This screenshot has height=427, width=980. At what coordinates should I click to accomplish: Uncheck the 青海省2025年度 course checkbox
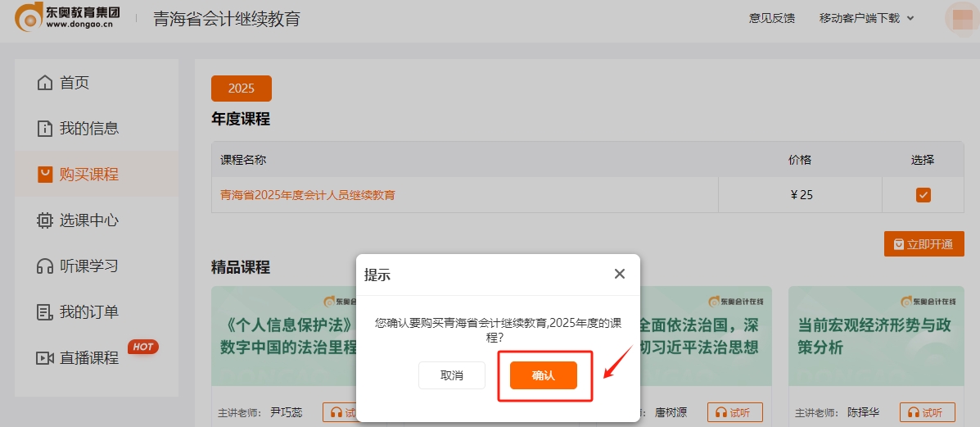pos(924,195)
